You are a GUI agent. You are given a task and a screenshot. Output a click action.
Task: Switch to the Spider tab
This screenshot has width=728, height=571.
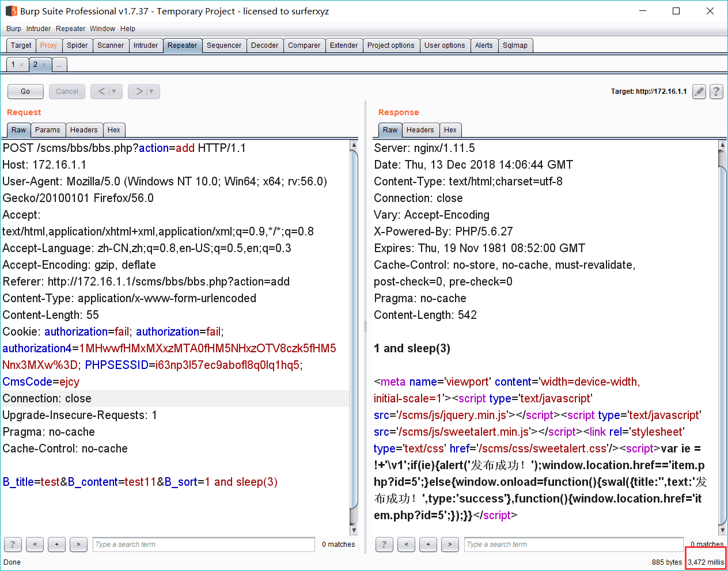point(77,45)
